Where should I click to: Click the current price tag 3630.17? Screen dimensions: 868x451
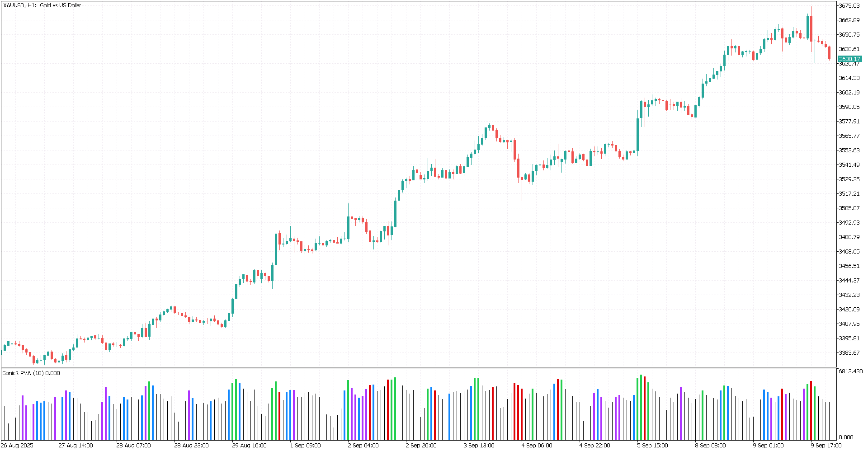click(x=849, y=59)
